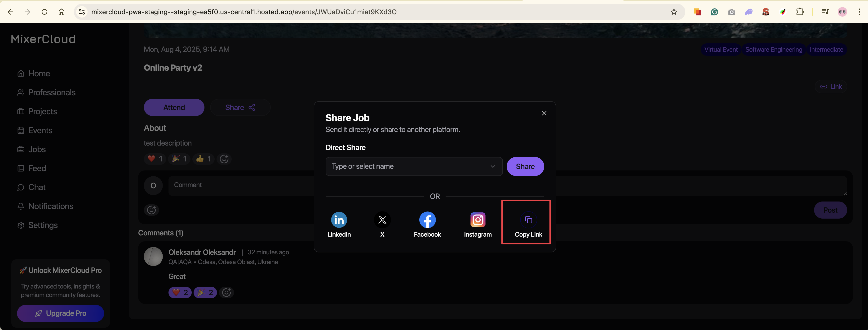Click the Attend button
Screen dimensions: 868x330
(x=174, y=108)
